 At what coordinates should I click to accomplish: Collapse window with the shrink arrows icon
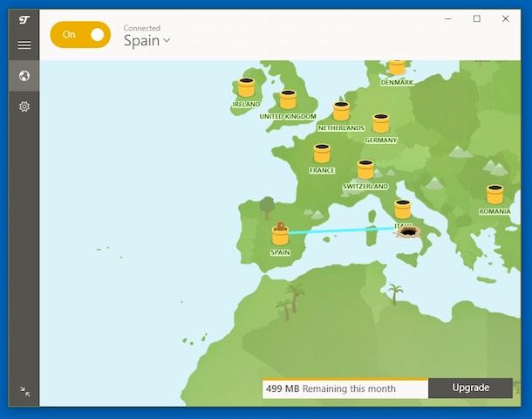click(x=24, y=391)
